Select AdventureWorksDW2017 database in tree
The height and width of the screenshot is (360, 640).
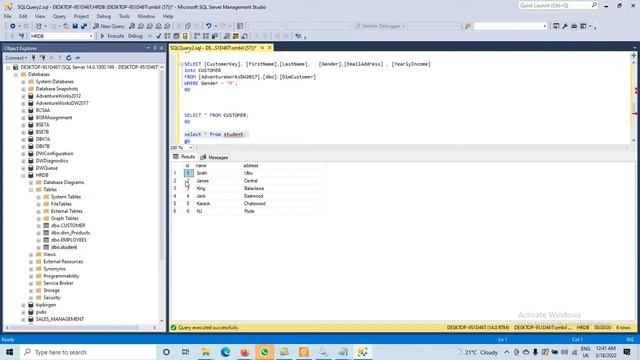62,103
